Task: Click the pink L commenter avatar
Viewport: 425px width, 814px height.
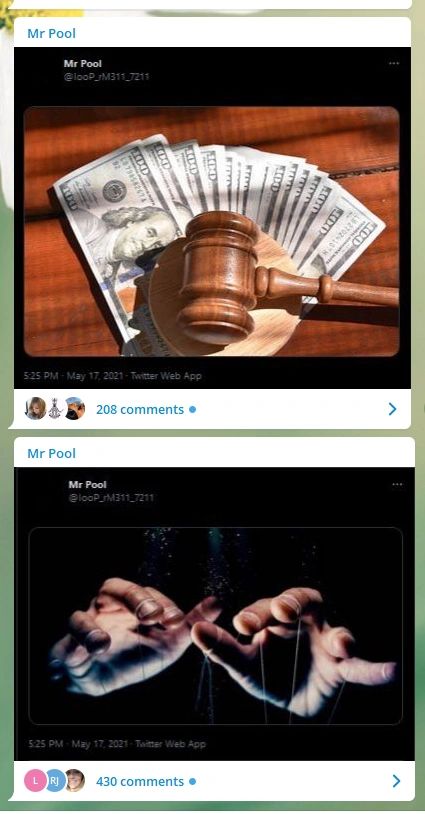Action: pos(35,781)
